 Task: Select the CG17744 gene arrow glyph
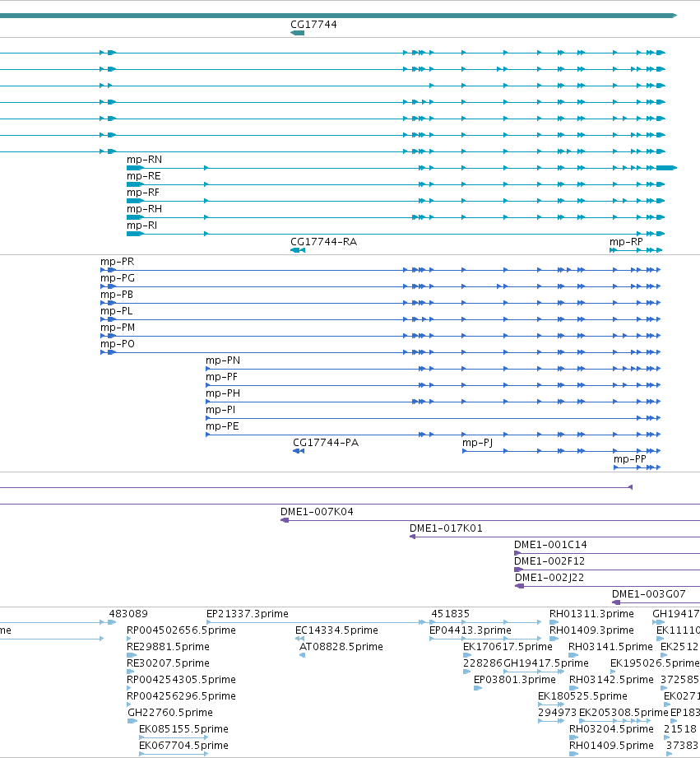[298, 33]
